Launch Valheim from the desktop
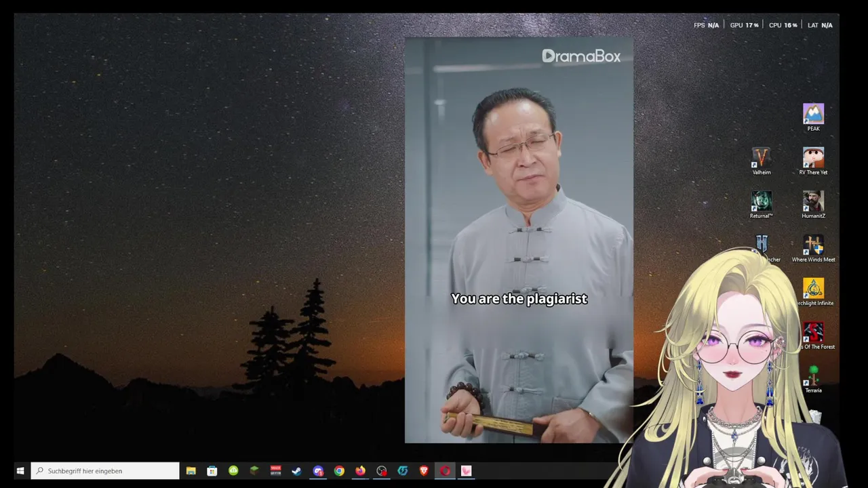This screenshot has width=868, height=488. click(761, 161)
